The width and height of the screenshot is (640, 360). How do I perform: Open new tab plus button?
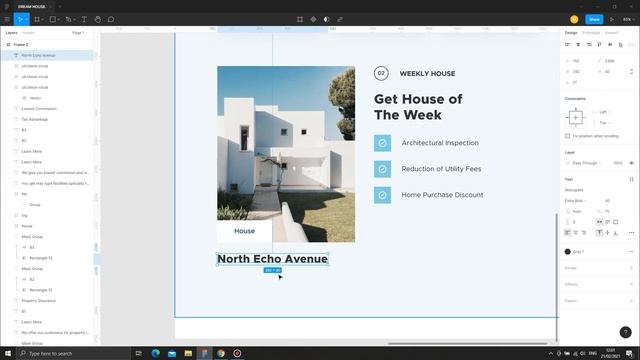tap(60, 7)
